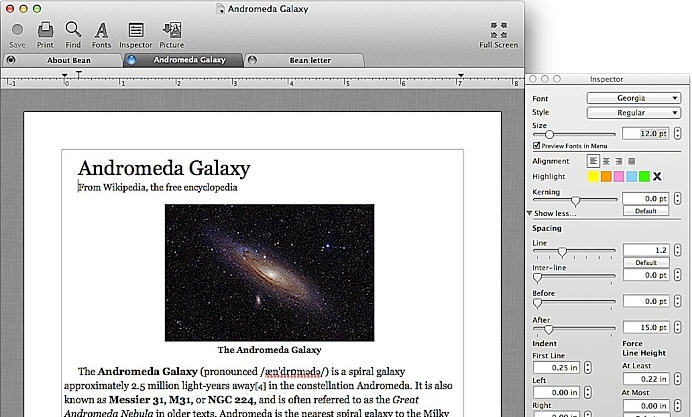Switch to the Andromeda Galaxy tab
Screen dimensions: 692x417
click(x=184, y=60)
